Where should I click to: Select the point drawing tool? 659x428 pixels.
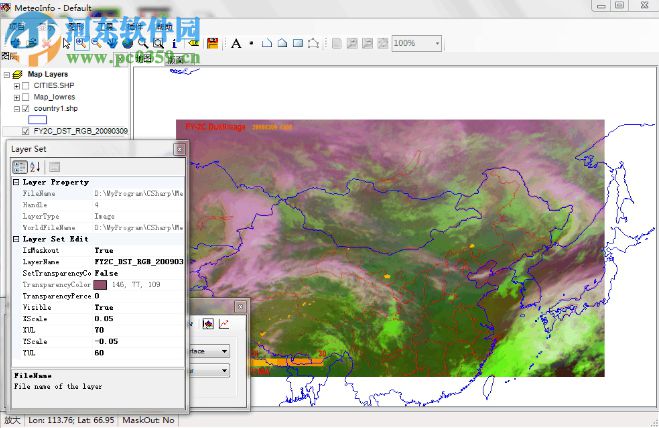tap(251, 43)
